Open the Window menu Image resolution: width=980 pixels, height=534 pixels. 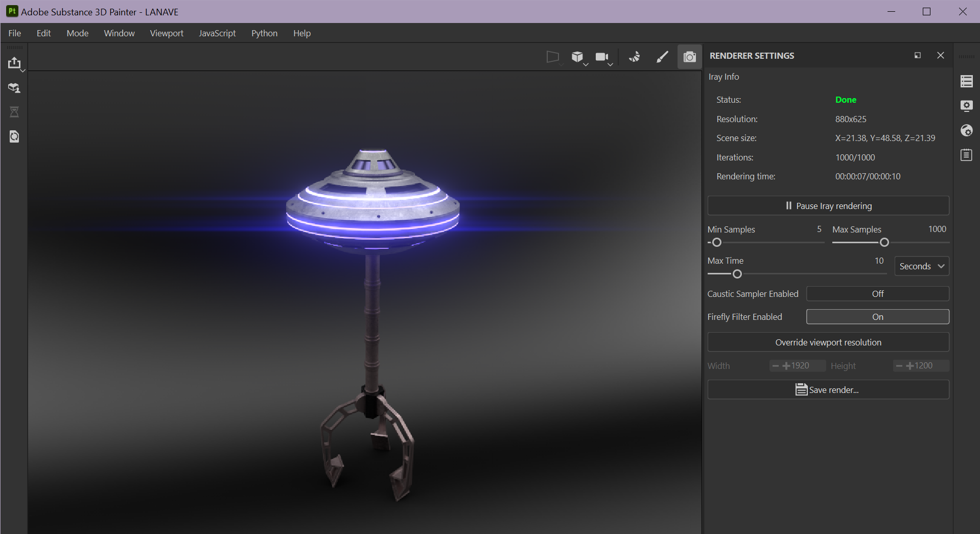[119, 33]
